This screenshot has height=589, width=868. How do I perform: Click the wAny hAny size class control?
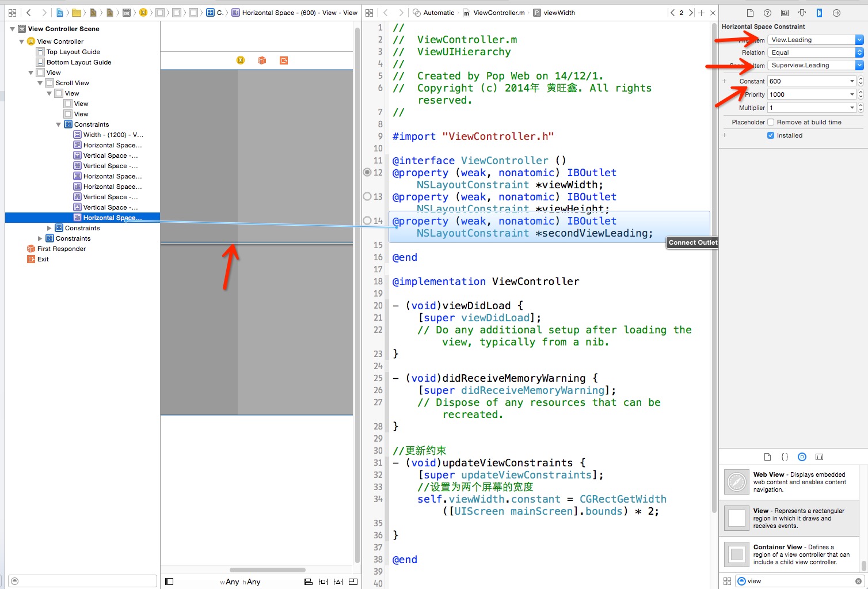click(240, 582)
